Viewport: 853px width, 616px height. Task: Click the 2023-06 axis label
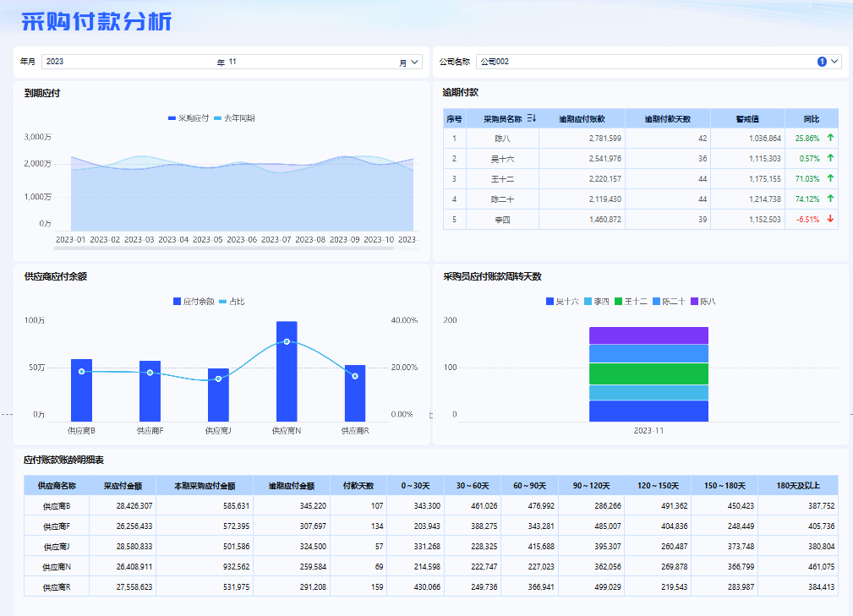pos(242,239)
